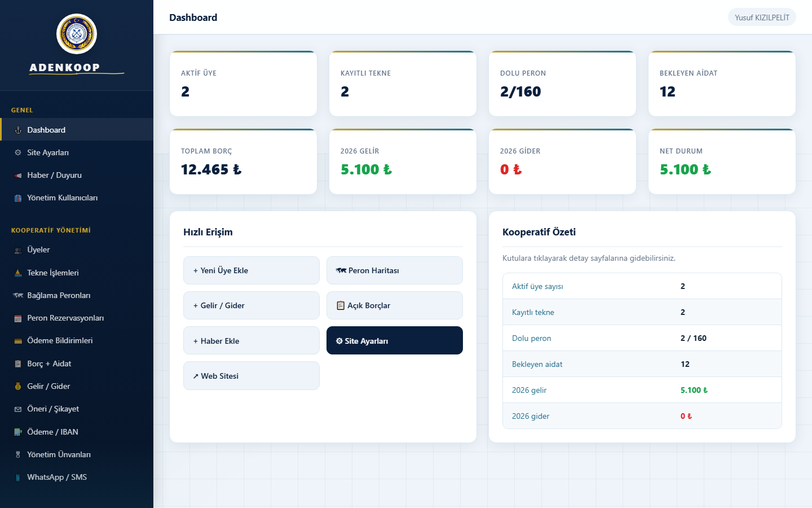The width and height of the screenshot is (812, 508).
Task: Click the + Gelir / Gider quick button
Action: click(x=251, y=305)
